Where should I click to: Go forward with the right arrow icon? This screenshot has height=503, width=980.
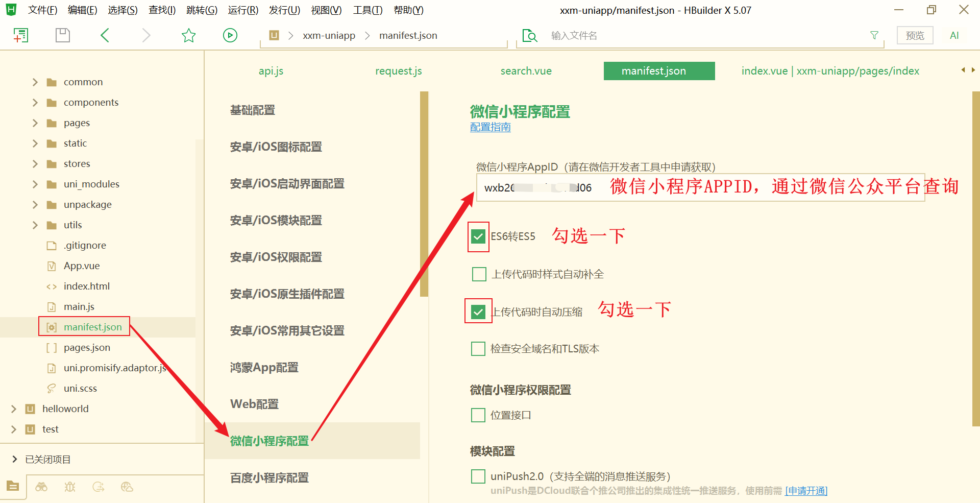pyautogui.click(x=146, y=35)
